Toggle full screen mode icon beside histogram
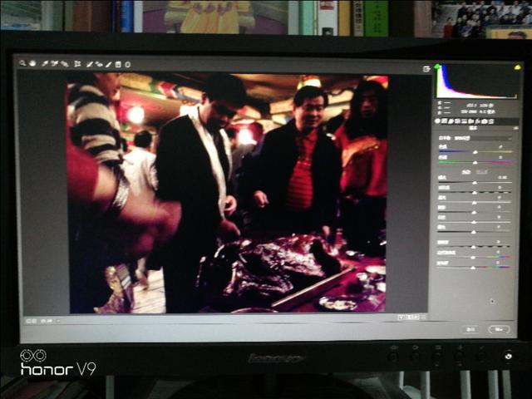The image size is (532, 399). (426, 69)
